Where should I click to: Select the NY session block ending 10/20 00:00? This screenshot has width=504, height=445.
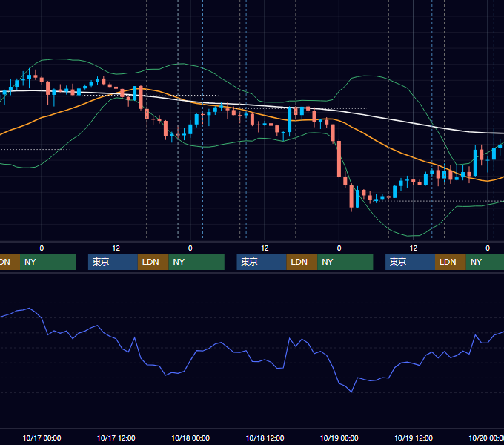[485, 262]
